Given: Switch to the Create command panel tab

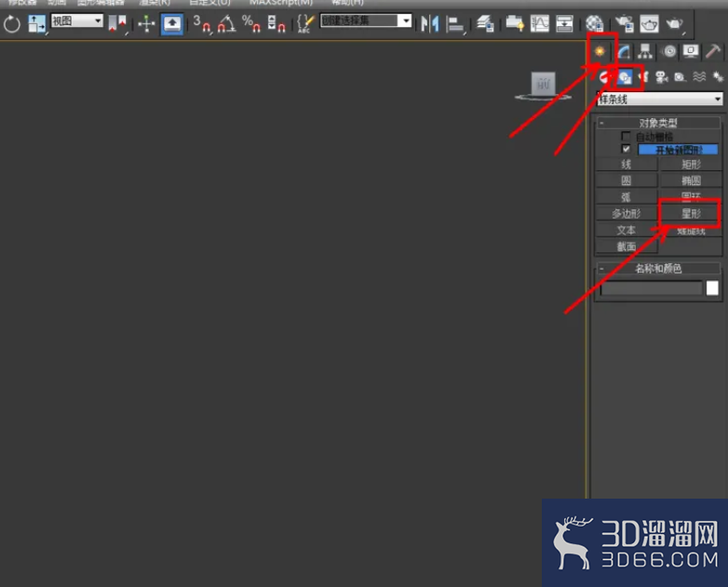Looking at the screenshot, I should coord(600,51).
